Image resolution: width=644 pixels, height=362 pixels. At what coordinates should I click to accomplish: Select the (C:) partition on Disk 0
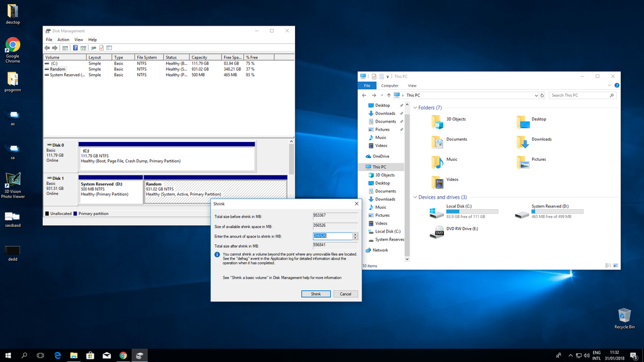(x=167, y=156)
